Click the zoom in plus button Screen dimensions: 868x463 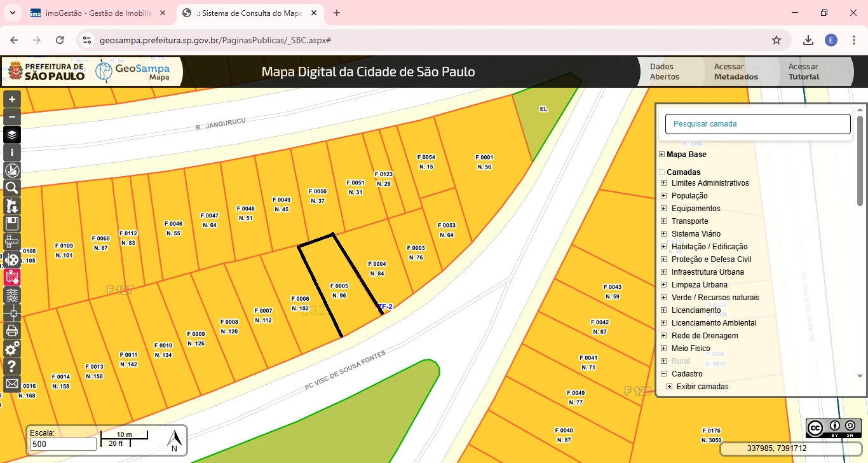click(x=12, y=99)
